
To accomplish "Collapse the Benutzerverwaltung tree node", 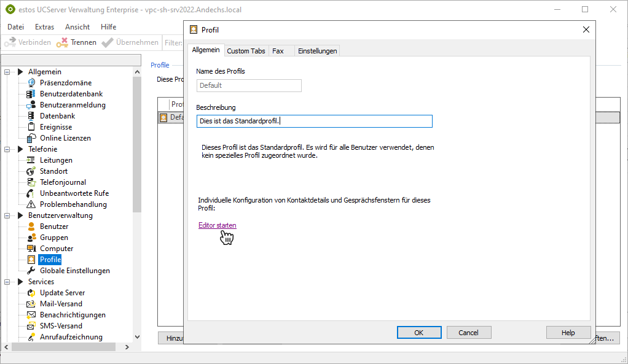I will [7, 215].
